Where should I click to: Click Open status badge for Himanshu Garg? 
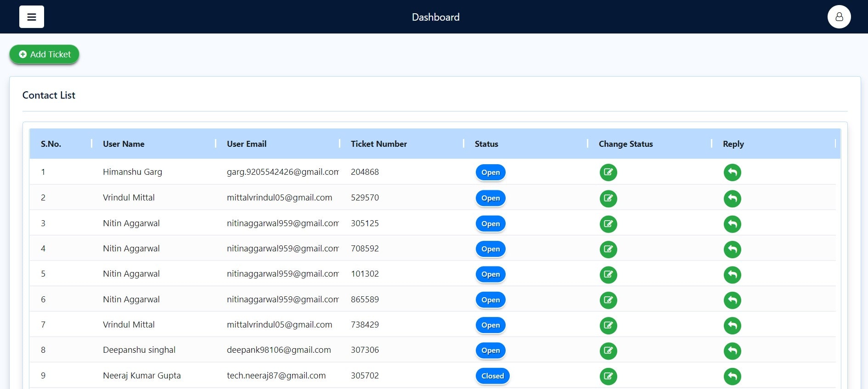click(490, 172)
